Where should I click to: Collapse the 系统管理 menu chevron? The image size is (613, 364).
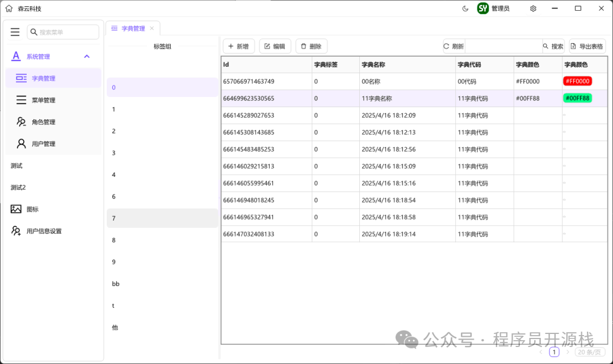[x=87, y=56]
